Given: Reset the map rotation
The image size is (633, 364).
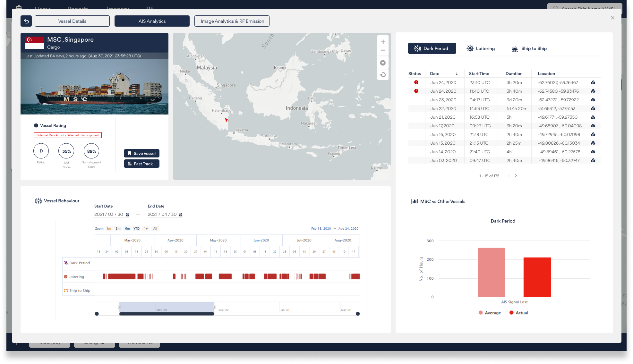Looking at the screenshot, I should (383, 75).
